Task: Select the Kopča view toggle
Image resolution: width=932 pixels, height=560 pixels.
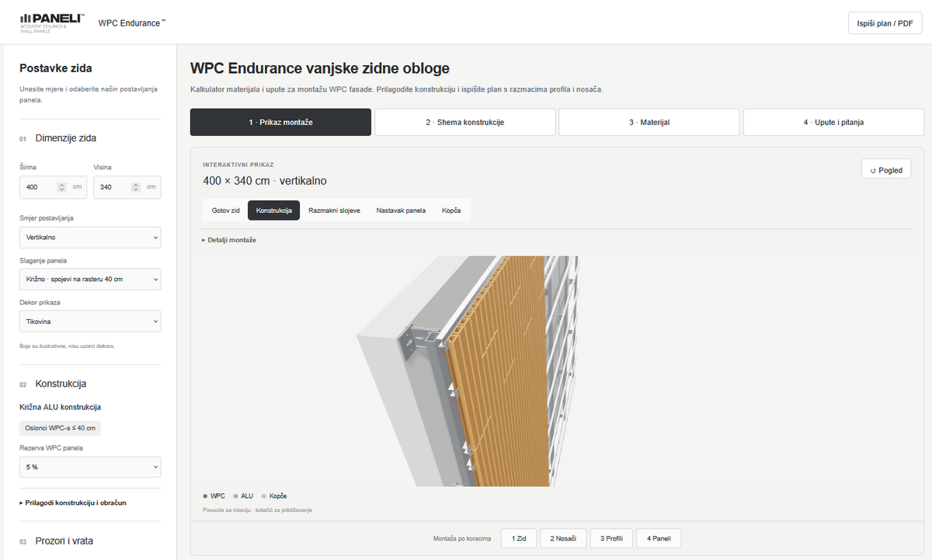Action: pyautogui.click(x=452, y=210)
